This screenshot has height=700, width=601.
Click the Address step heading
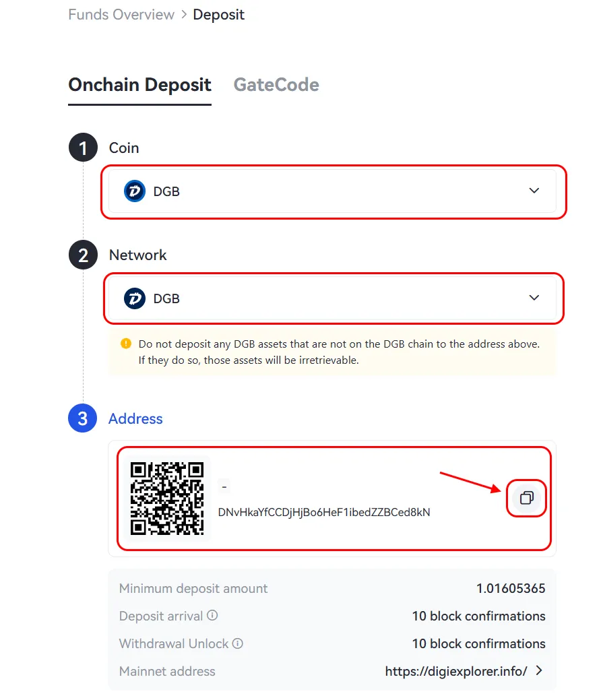click(x=135, y=419)
